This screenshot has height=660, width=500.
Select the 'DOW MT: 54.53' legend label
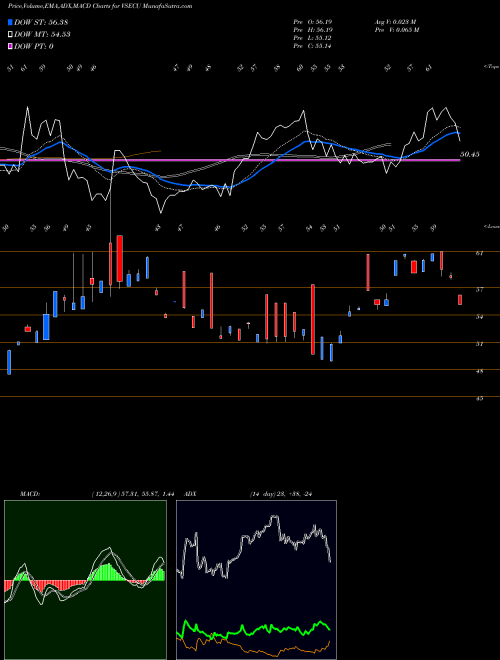(42, 35)
